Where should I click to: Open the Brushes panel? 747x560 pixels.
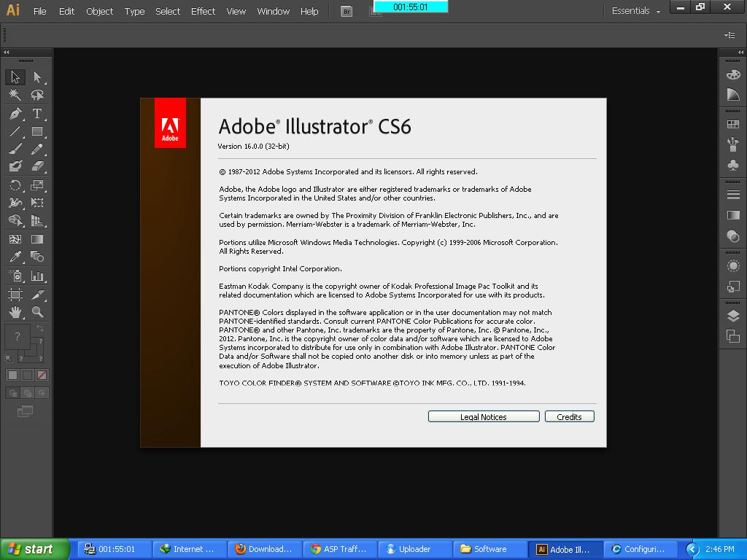[x=733, y=144]
